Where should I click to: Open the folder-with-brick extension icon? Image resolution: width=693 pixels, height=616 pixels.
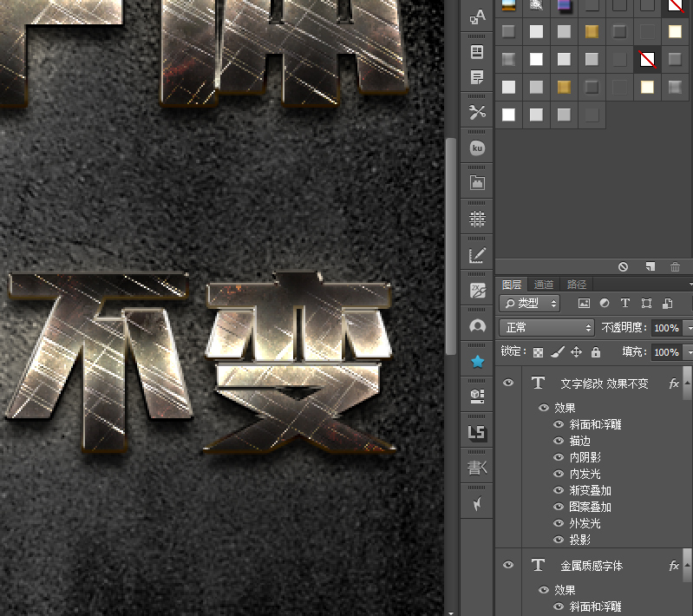tap(477, 183)
